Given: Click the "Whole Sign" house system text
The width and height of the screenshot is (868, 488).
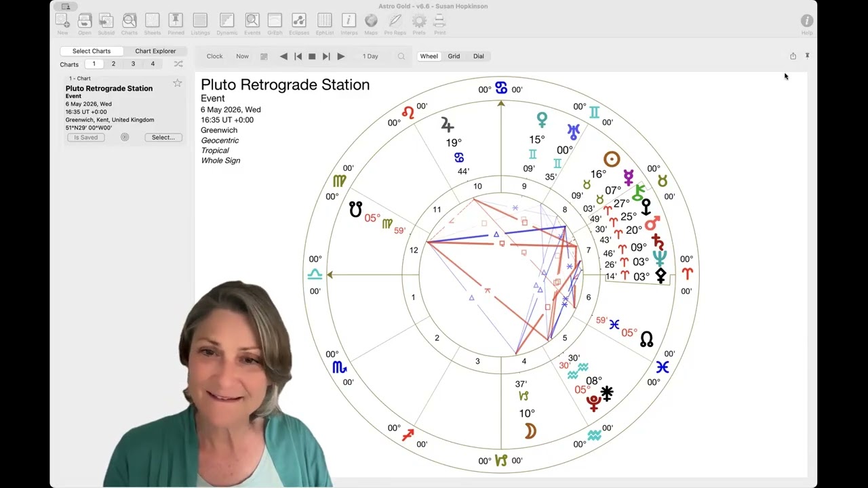Looking at the screenshot, I should 220,161.
